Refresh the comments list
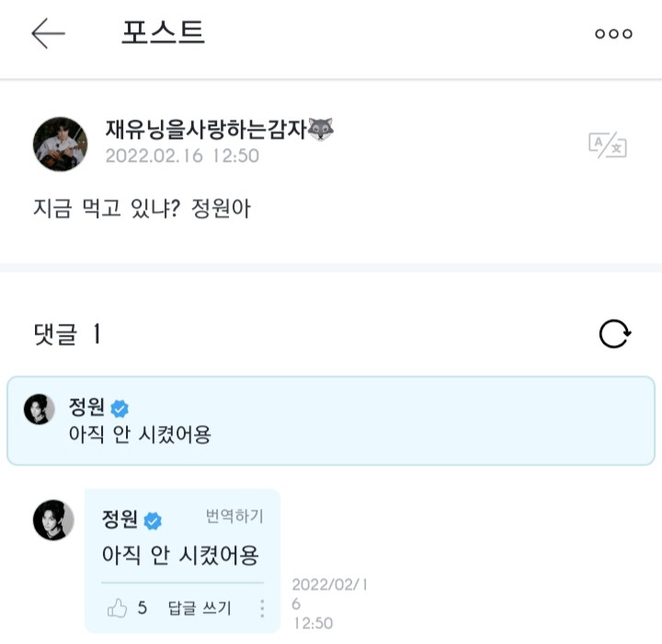The width and height of the screenshot is (662, 644). (x=614, y=334)
